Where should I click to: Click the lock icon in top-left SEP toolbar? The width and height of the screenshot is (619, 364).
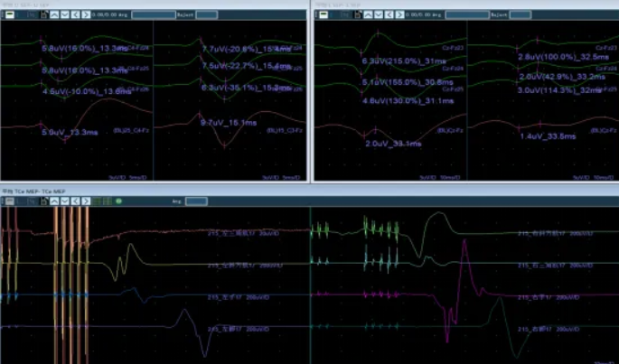pyautogui.click(x=44, y=14)
